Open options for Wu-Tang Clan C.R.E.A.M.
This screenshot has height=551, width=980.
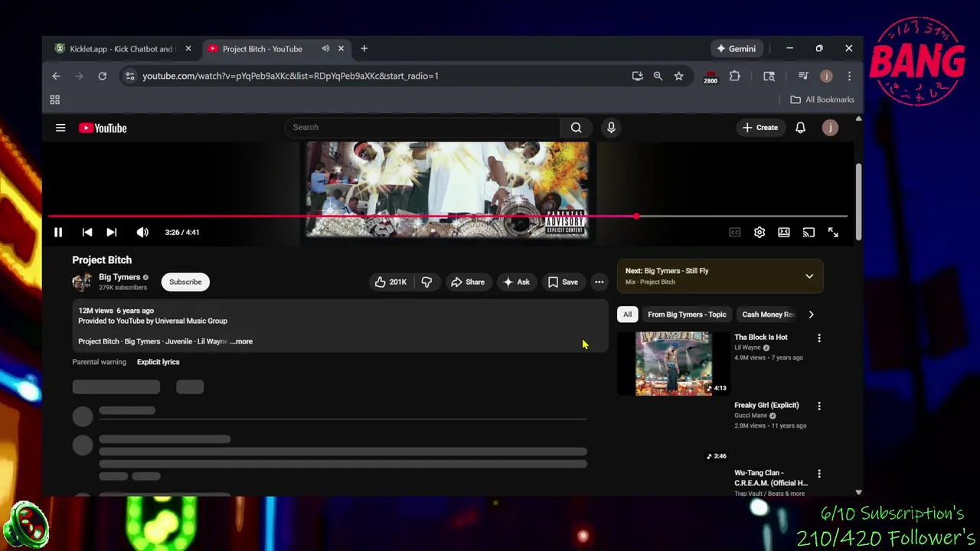point(819,474)
